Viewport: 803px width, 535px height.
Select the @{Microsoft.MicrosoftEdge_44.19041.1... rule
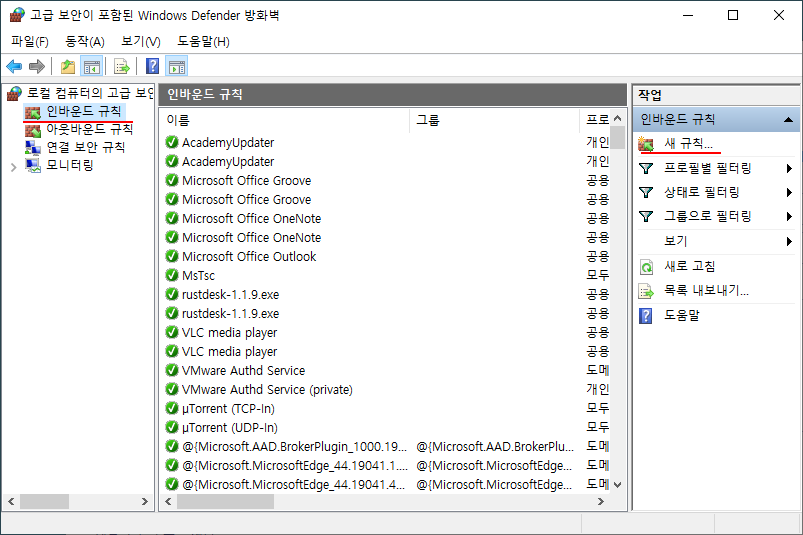coord(387,465)
